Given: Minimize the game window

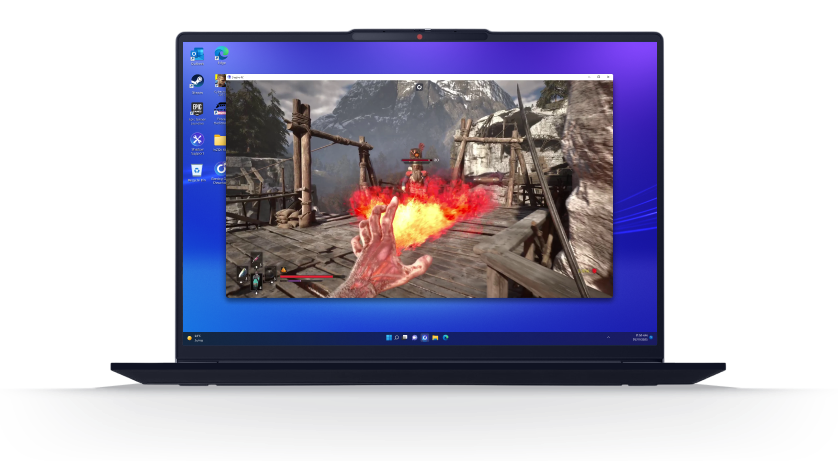Looking at the screenshot, I should click(589, 77).
